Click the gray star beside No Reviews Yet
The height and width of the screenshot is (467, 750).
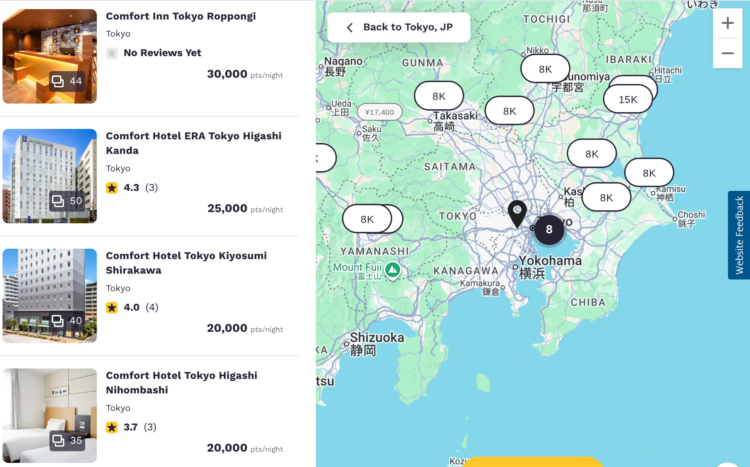[112, 53]
